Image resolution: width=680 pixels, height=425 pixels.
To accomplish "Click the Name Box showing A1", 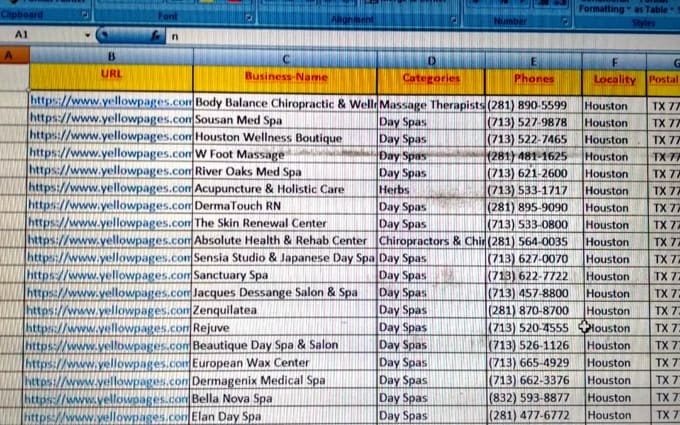I will click(41, 35).
